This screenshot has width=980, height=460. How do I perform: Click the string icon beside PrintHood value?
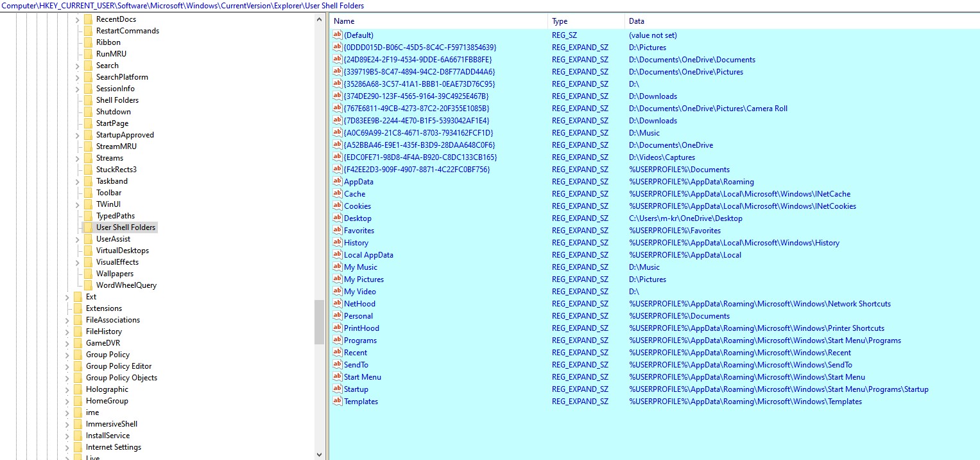[x=338, y=328]
